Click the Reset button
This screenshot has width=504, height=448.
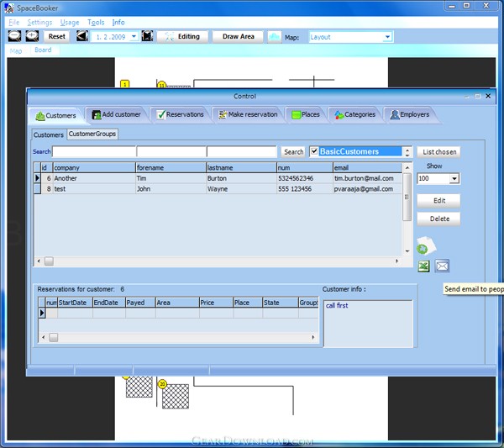[x=57, y=36]
